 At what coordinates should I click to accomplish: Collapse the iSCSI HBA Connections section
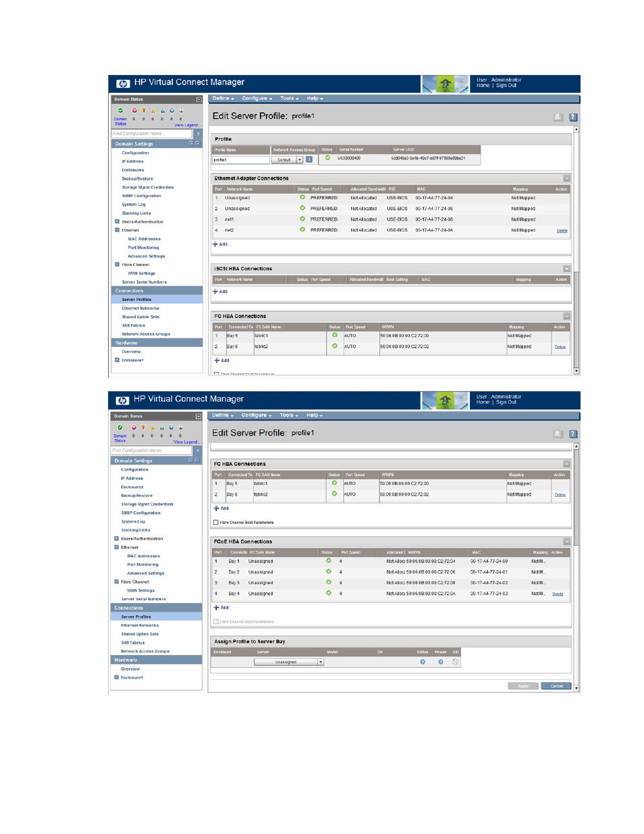coord(567,269)
